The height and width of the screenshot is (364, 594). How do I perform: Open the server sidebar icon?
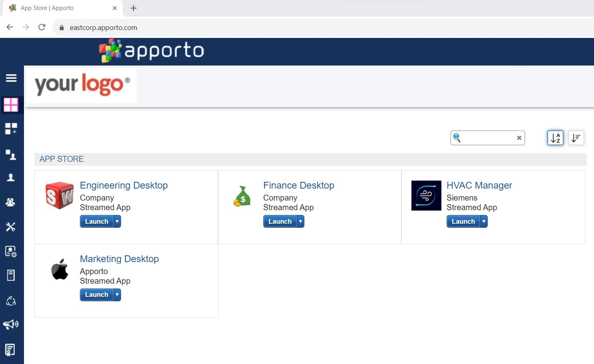point(11,275)
